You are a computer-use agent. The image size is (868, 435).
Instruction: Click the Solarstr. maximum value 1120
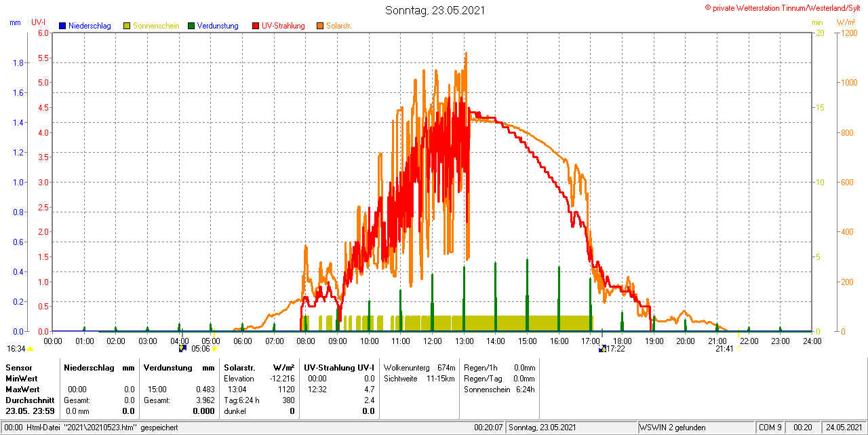click(x=286, y=390)
